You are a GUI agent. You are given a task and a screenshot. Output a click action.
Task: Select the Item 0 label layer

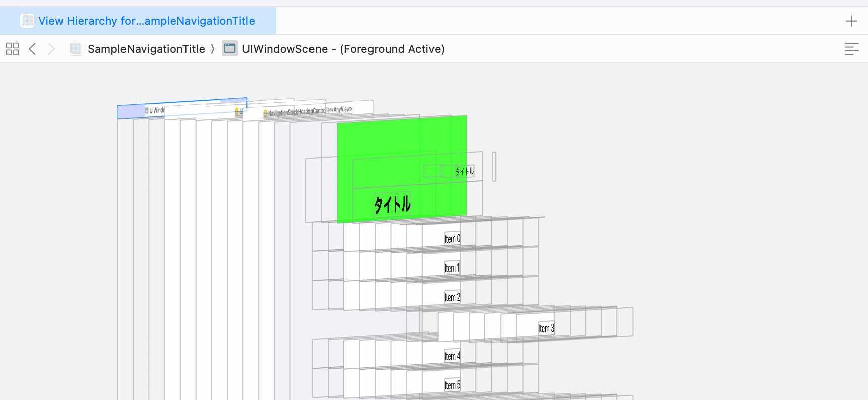coord(452,238)
